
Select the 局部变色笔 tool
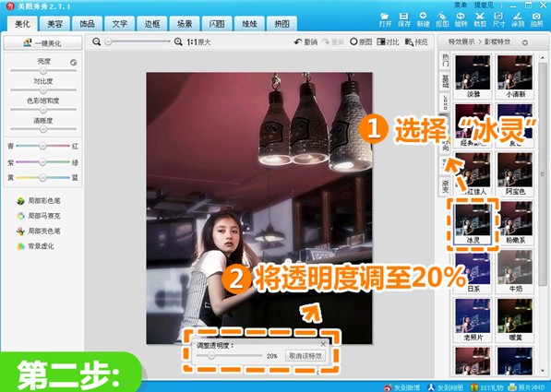39,231
